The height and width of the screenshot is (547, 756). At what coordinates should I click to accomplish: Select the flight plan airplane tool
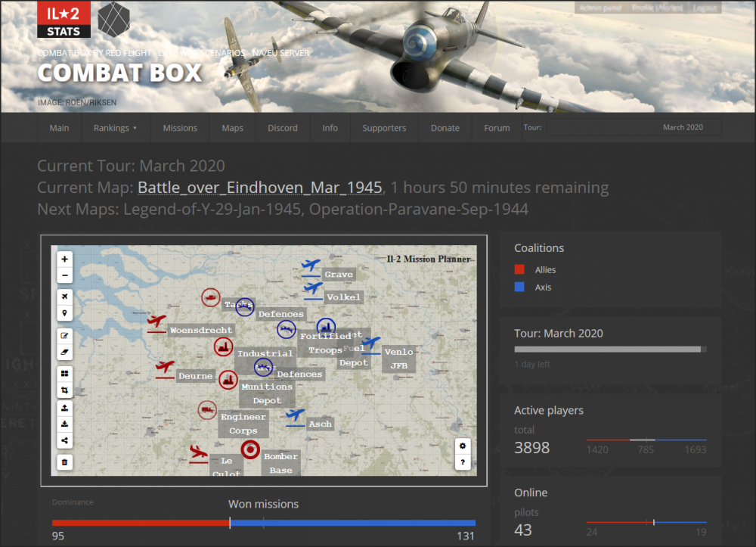64,296
